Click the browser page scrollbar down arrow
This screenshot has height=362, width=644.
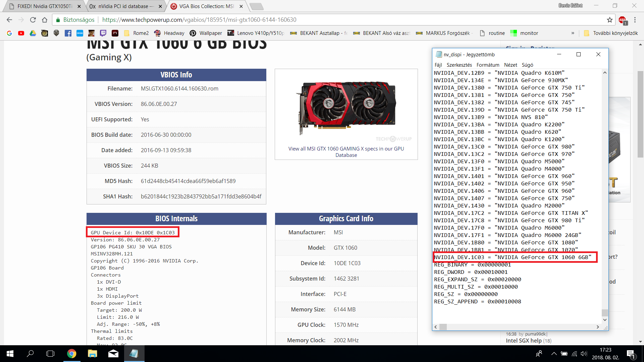[641, 342]
